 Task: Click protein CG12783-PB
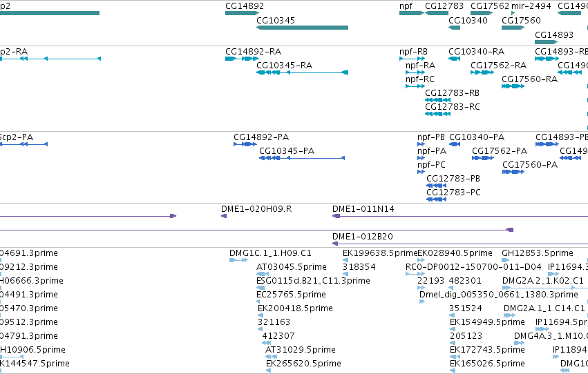[x=436, y=186]
